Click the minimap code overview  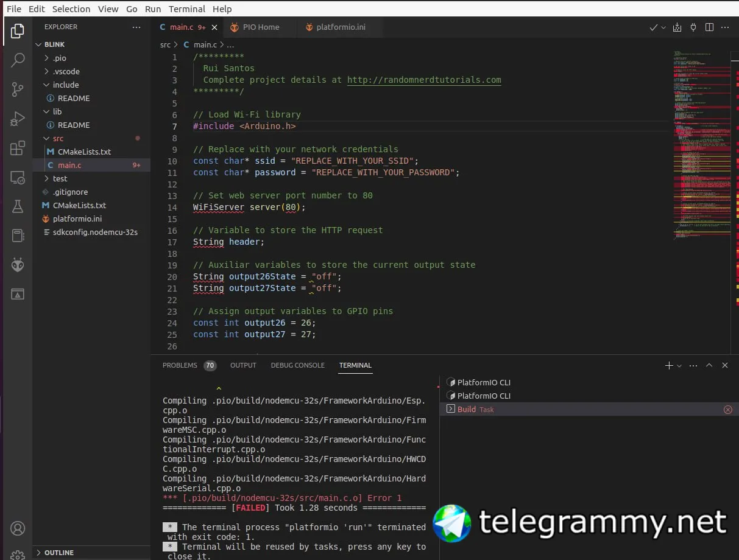click(x=701, y=146)
